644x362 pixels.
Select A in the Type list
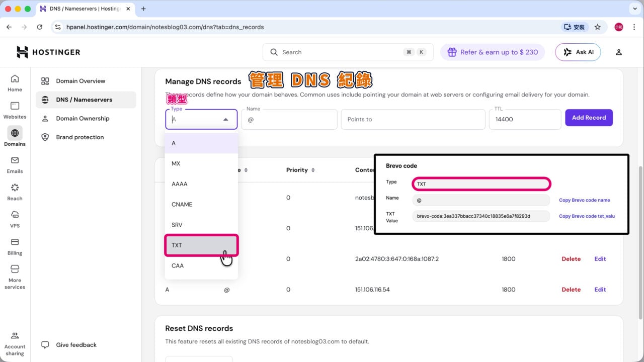201,143
